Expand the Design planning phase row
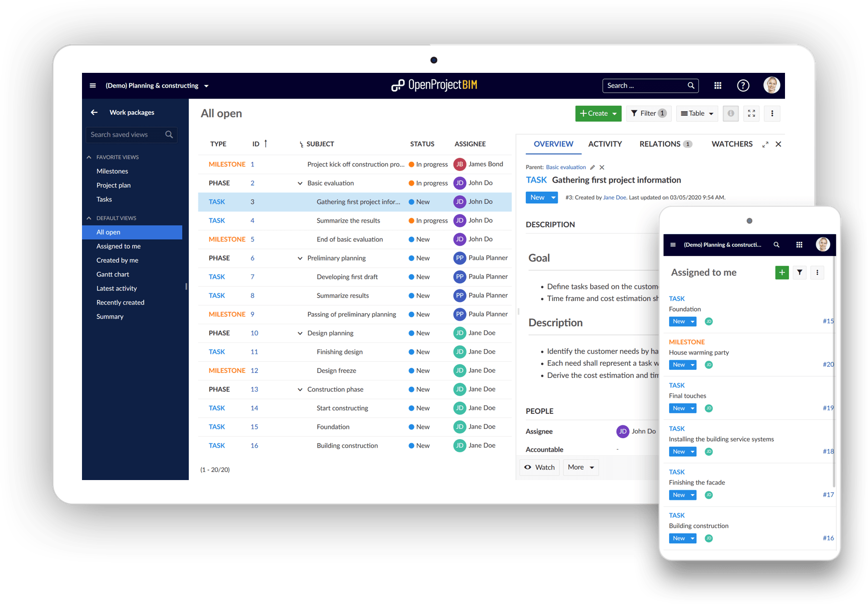 pyautogui.click(x=300, y=333)
